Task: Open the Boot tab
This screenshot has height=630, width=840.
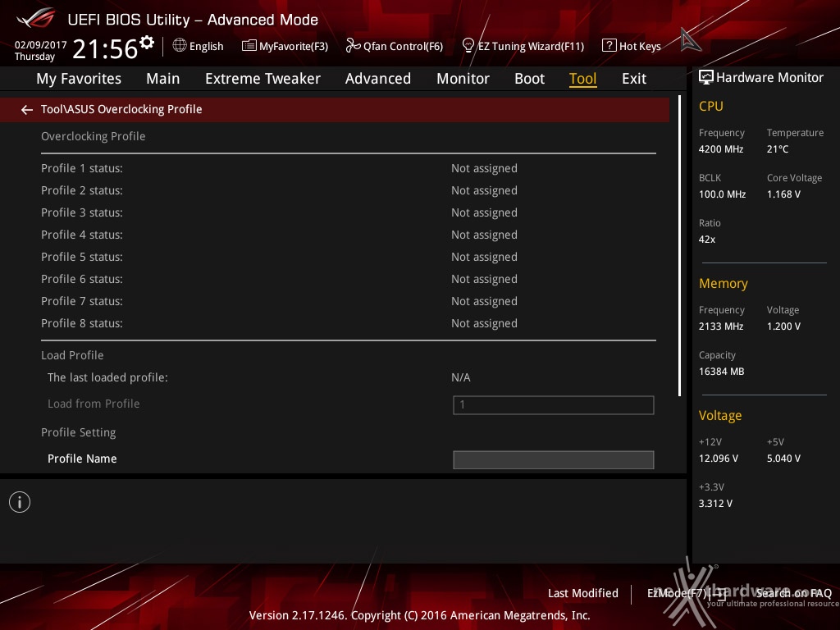Action: pyautogui.click(x=529, y=79)
